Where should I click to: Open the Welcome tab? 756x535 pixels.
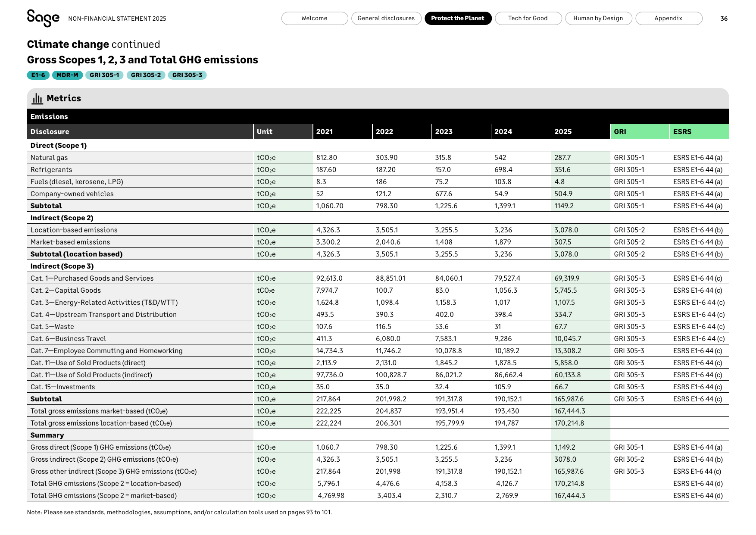click(x=315, y=18)
